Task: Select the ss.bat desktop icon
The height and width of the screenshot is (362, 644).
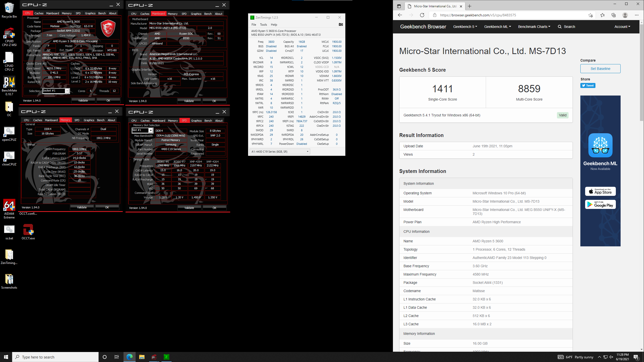Action: [9, 232]
